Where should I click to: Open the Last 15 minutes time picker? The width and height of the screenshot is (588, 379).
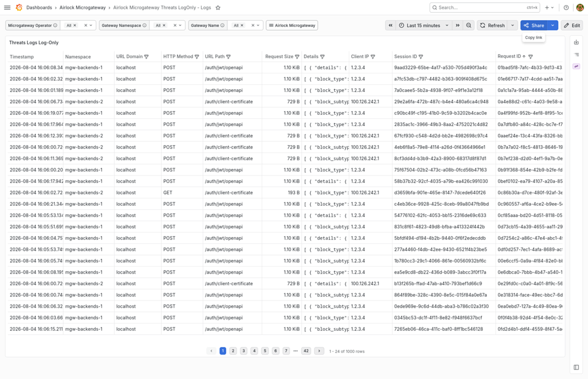424,26
